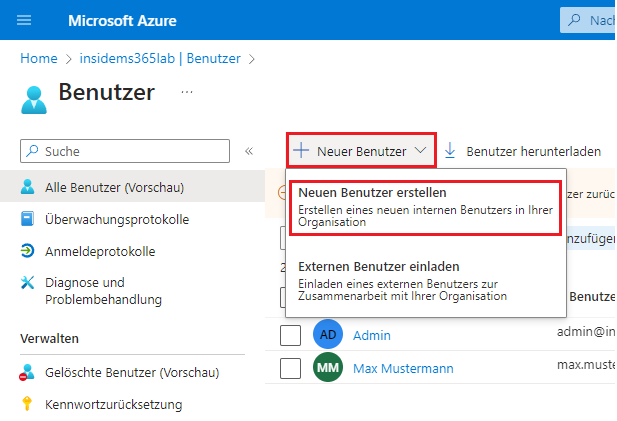
Task: Click the Benutzer herunterladen download icon
Action: click(x=450, y=151)
